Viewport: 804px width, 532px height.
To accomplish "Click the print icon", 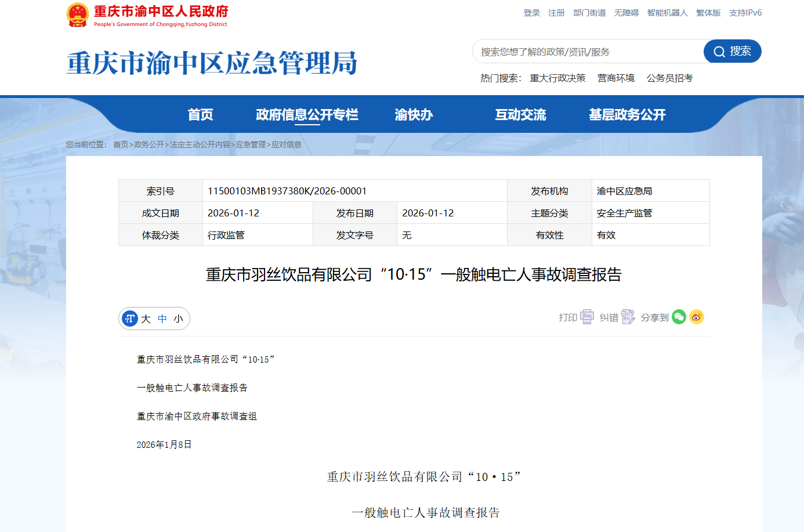I will pyautogui.click(x=586, y=317).
